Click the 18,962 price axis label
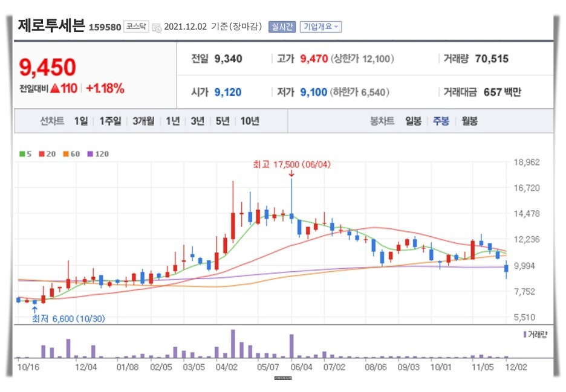The image size is (566, 392). pyautogui.click(x=527, y=162)
